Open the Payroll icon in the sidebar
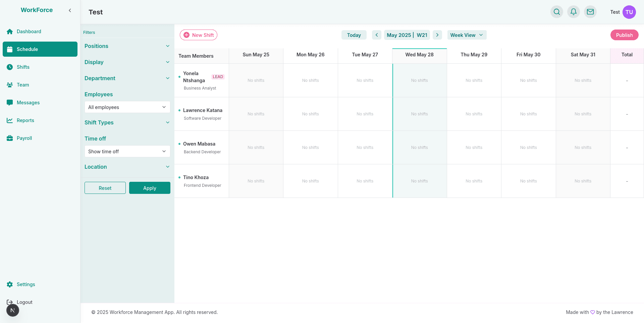644x323 pixels. (x=10, y=138)
